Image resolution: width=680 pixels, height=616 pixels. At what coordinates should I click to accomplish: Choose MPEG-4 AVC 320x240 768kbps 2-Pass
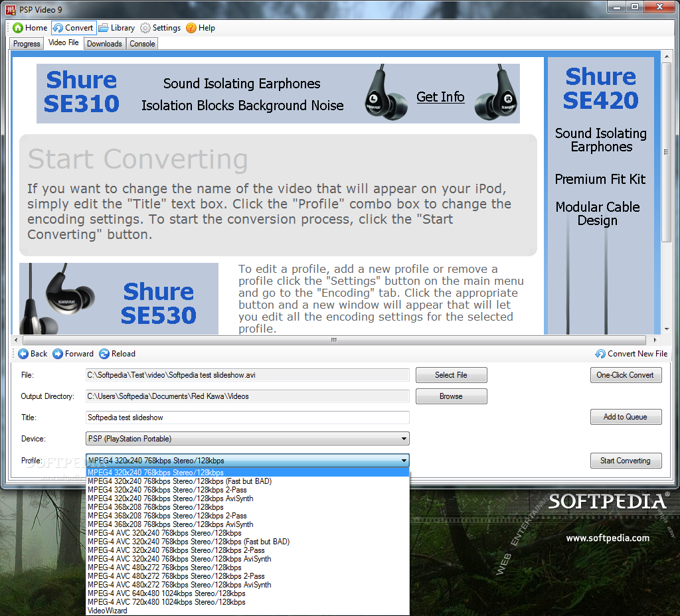(248, 550)
